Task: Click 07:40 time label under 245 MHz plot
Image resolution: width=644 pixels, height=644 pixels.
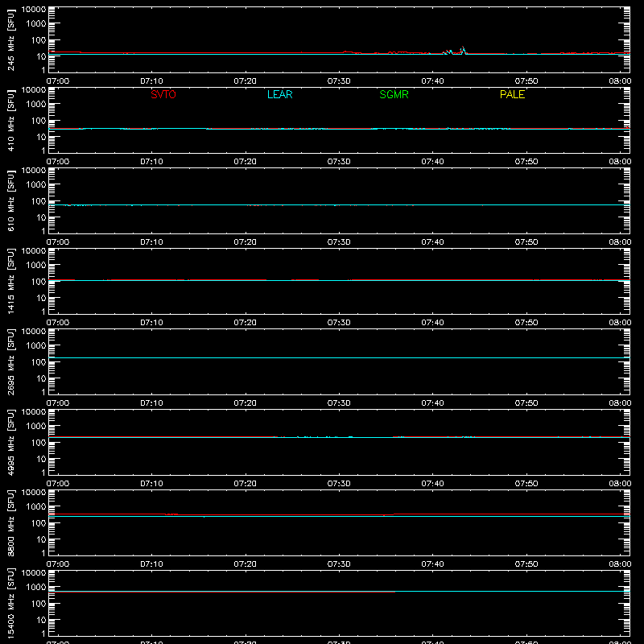Action: (432, 81)
